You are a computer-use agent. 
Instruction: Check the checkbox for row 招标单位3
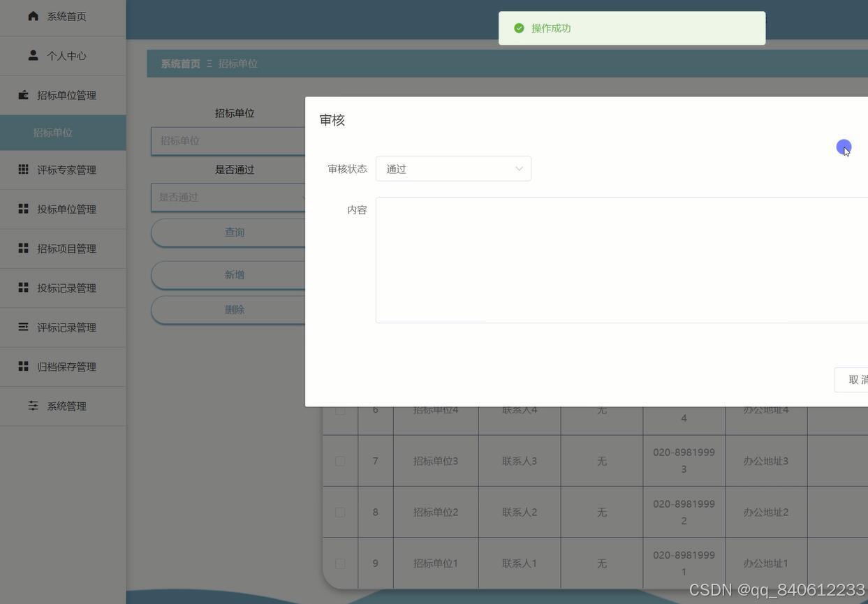pyautogui.click(x=340, y=461)
